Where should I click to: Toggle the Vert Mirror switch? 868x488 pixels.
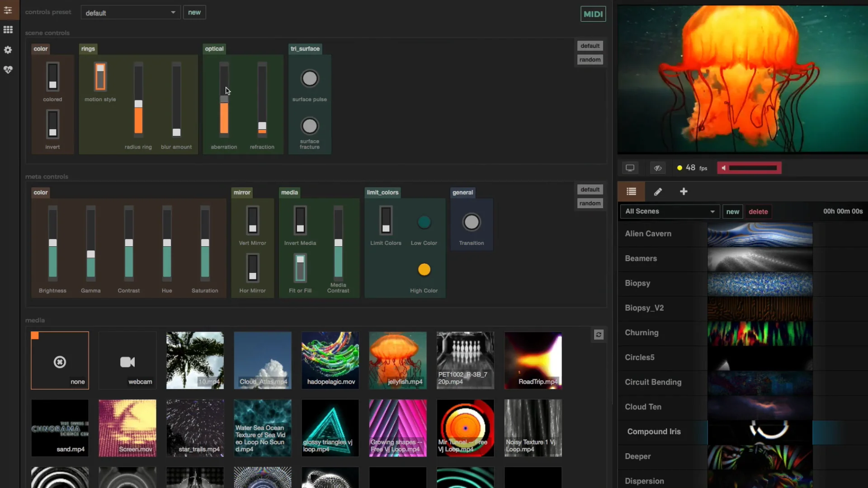click(252, 220)
